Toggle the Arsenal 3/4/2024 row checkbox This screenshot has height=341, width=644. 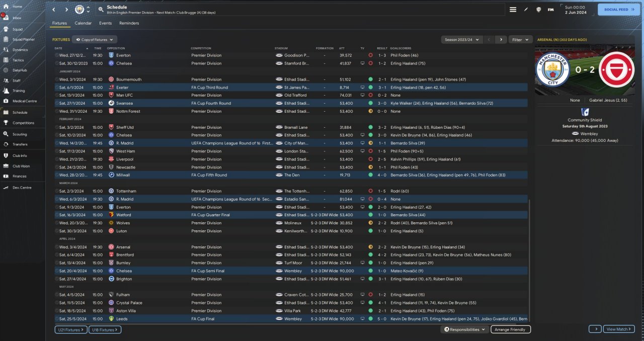(x=57, y=247)
